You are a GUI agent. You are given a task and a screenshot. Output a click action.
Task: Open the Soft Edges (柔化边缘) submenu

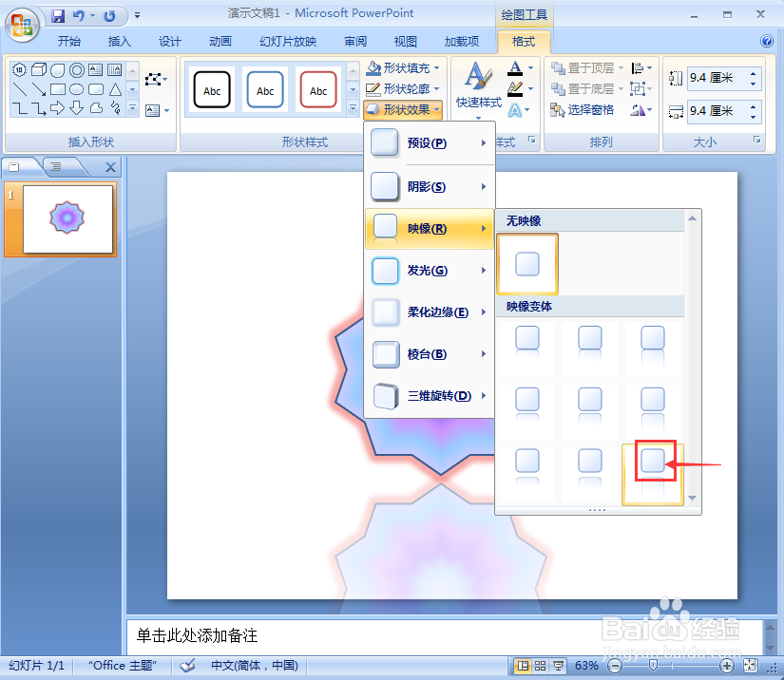[430, 312]
